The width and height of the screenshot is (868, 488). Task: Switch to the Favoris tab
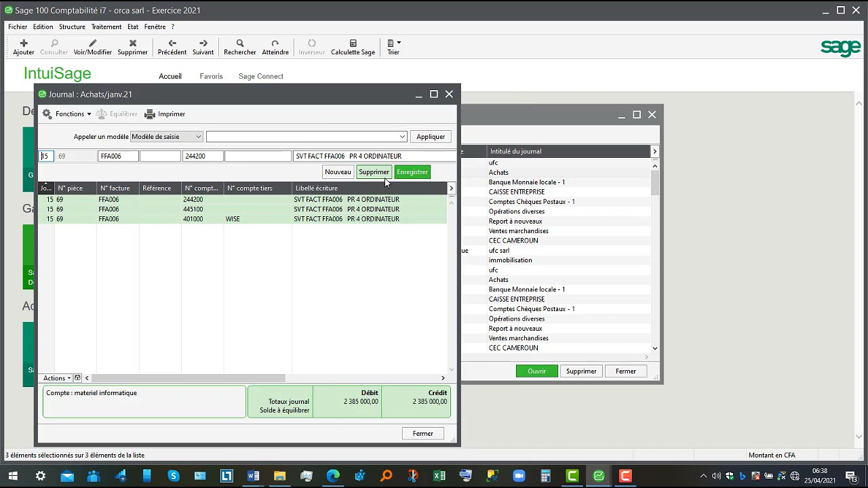coord(211,77)
